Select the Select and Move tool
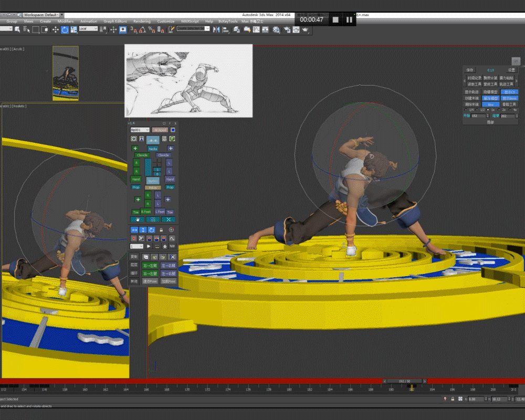This screenshot has height=420, width=525. (x=55, y=30)
